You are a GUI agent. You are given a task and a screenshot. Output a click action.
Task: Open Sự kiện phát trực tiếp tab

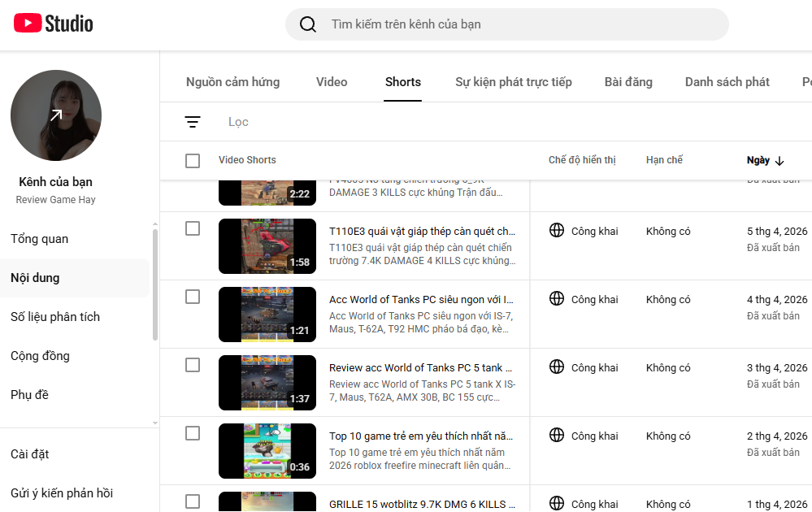(x=513, y=82)
